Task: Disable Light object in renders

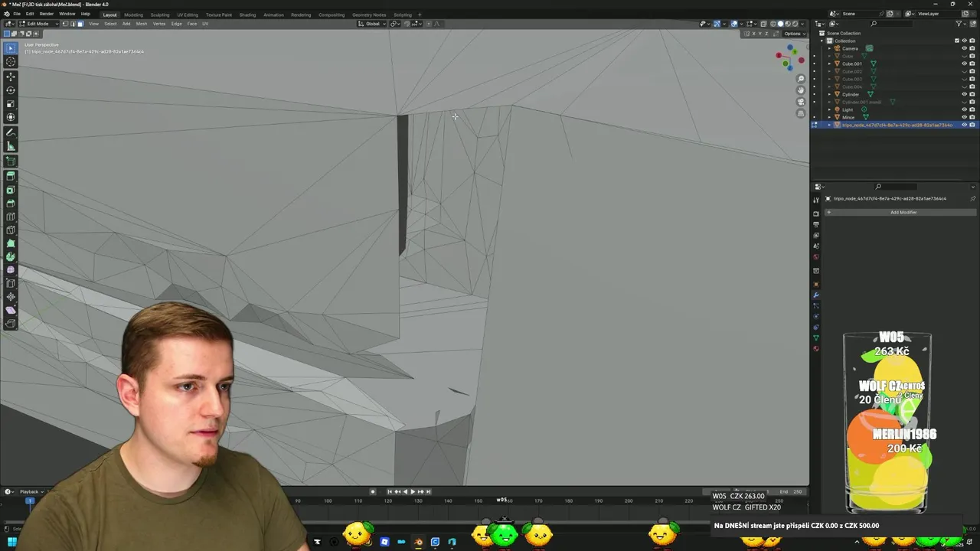Action: pyautogui.click(x=972, y=109)
